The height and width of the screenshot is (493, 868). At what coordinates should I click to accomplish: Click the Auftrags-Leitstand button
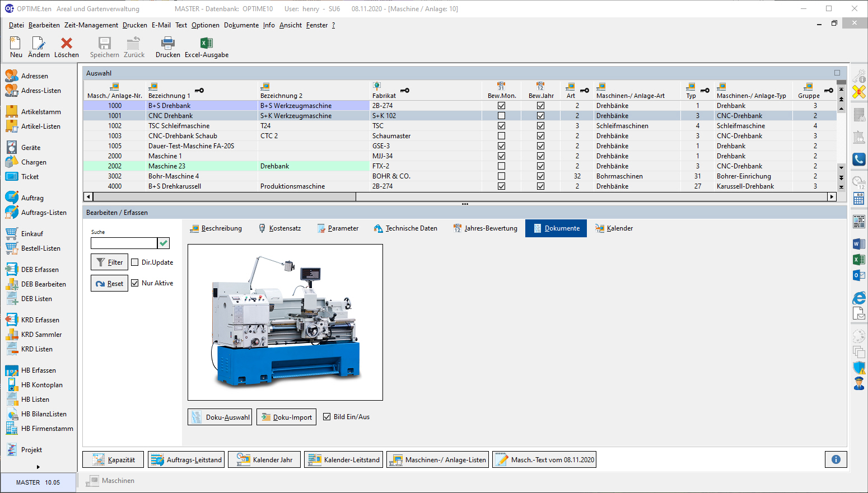pyautogui.click(x=186, y=459)
